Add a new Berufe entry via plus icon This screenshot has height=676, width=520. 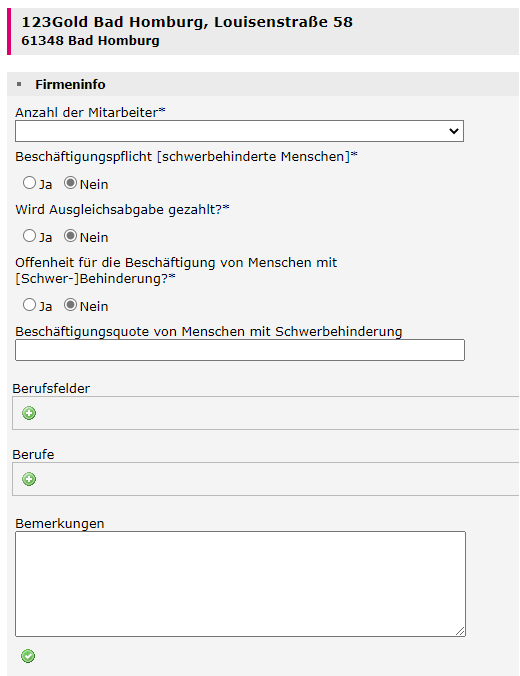click(x=29, y=479)
